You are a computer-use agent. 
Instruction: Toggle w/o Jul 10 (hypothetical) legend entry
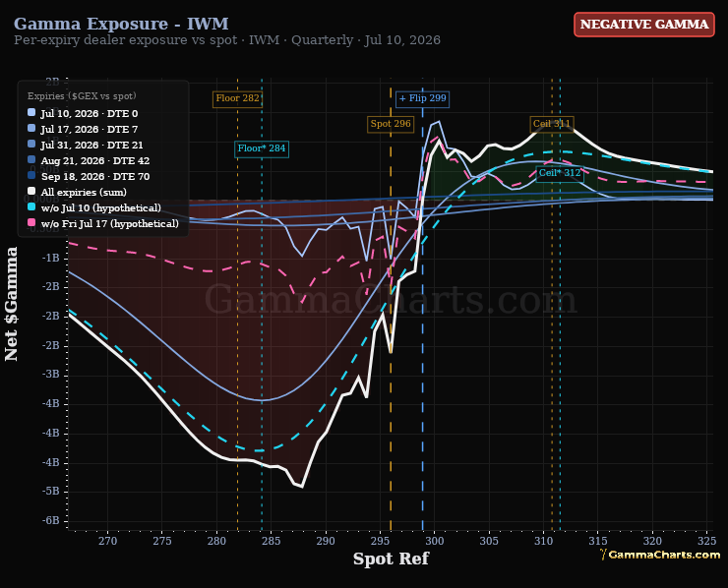coord(94,207)
